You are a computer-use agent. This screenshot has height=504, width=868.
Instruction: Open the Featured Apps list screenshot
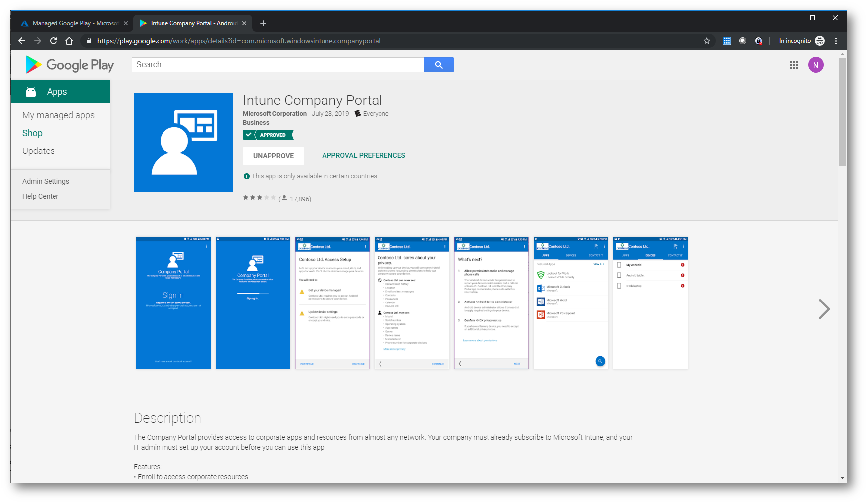(571, 303)
